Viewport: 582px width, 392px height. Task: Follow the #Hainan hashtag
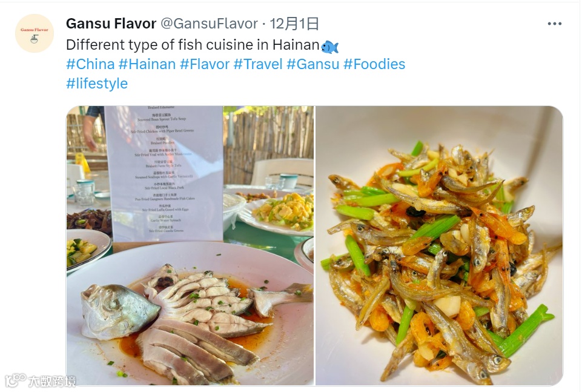point(147,64)
